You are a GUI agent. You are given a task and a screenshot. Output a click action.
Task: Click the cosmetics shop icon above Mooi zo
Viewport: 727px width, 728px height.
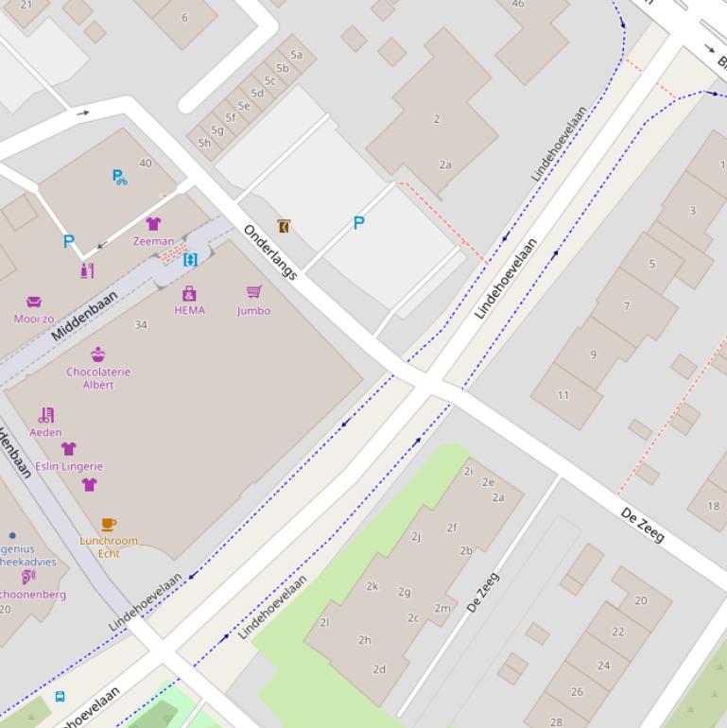coord(87,270)
